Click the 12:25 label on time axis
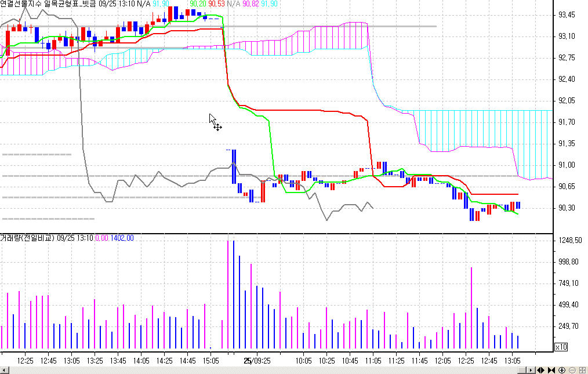The image size is (588, 374). pos(25,361)
